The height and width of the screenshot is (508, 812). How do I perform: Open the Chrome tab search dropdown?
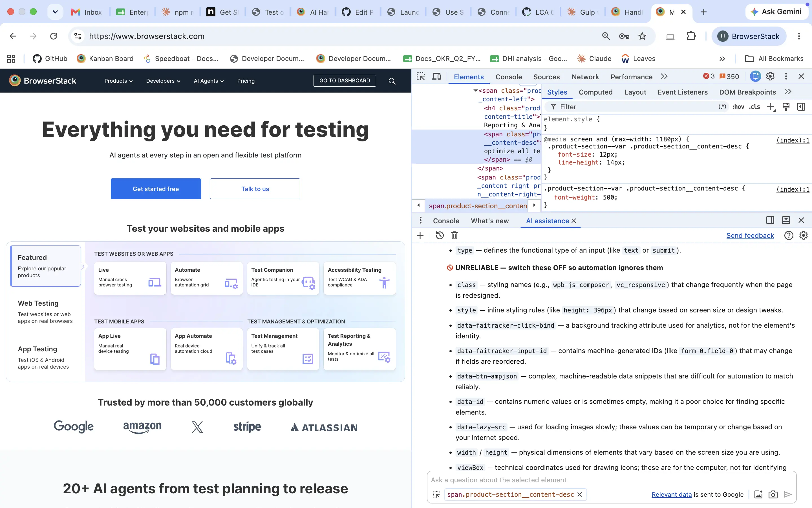tap(55, 12)
